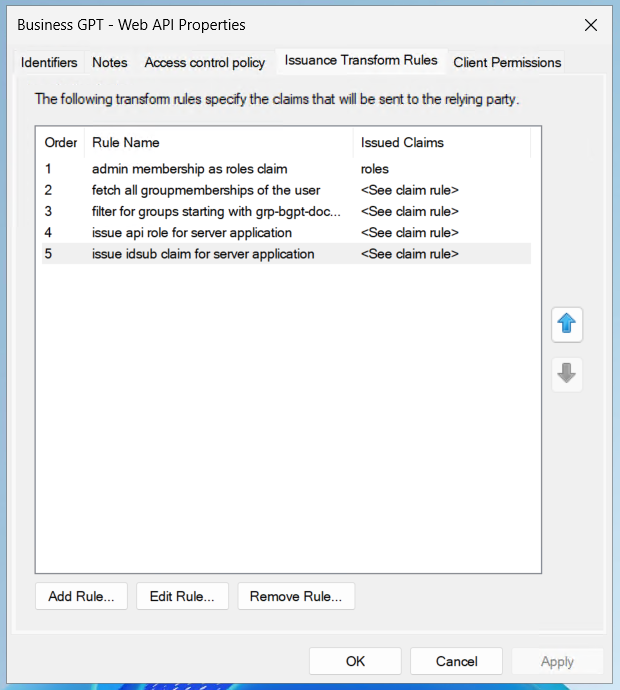Click order number 3 cell
The height and width of the screenshot is (690, 620).
pyautogui.click(x=48, y=211)
